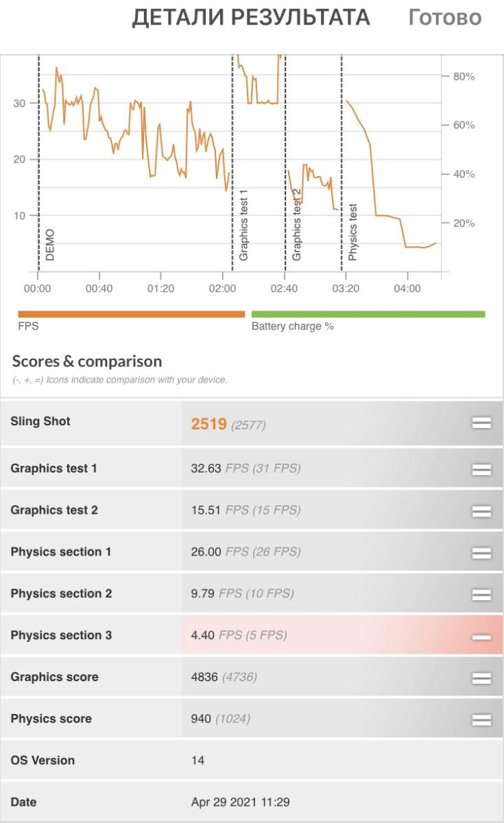
Task: Click equal icon in Graphics score row
Action: pyautogui.click(x=481, y=679)
